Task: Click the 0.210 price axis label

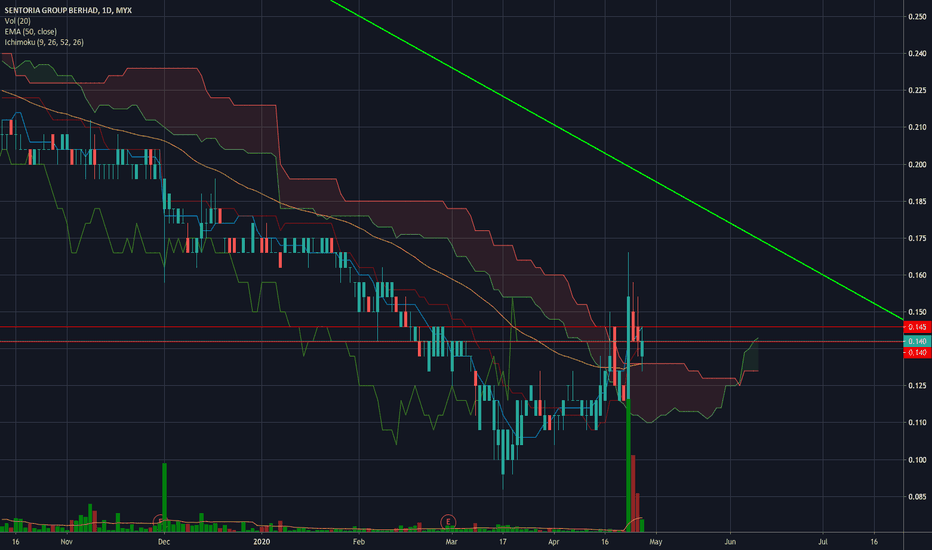Action: coord(917,127)
